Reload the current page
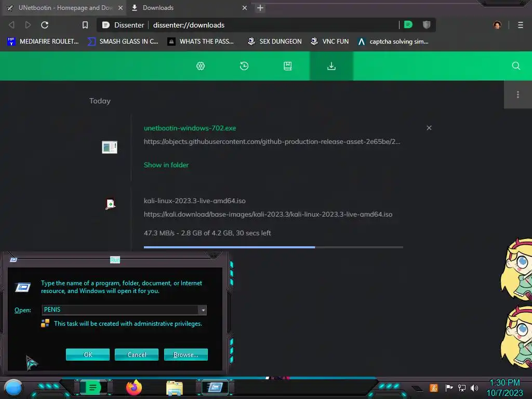The image size is (532, 399). 45,25
